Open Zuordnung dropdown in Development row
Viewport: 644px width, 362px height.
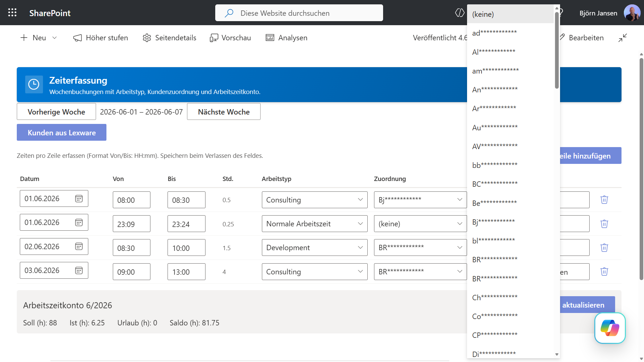click(x=420, y=247)
